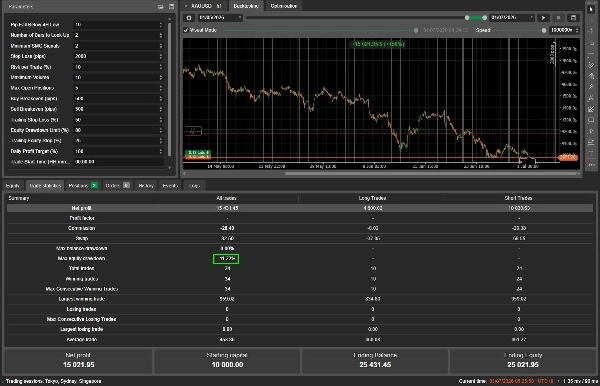Select the horizontal line drawing tool
The height and width of the screenshot is (386, 600).
tap(591, 54)
